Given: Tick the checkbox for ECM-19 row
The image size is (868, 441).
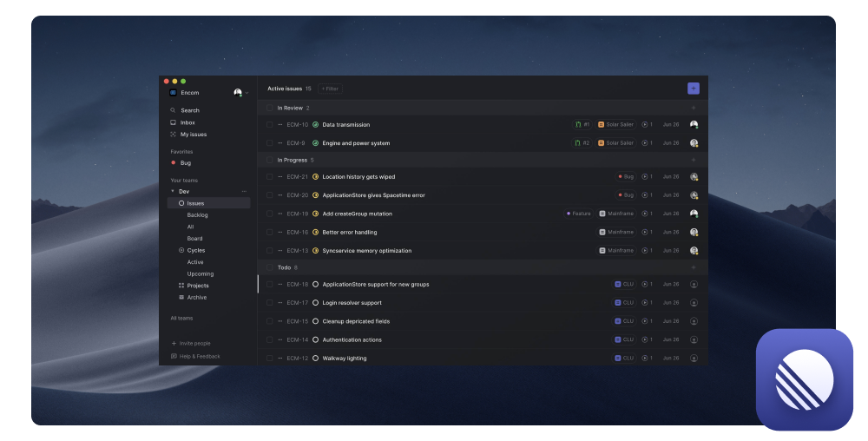Looking at the screenshot, I should pyautogui.click(x=270, y=214).
